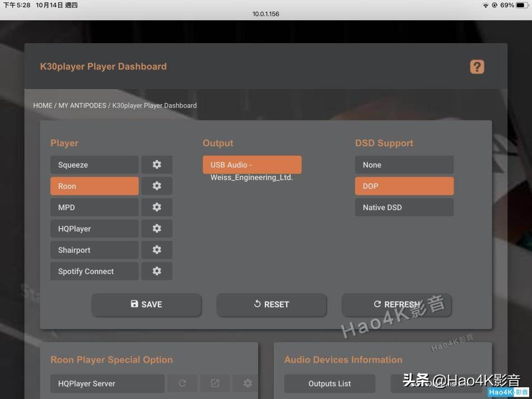Open HQPlayer Server gear settings
532x399 pixels.
coord(247,383)
